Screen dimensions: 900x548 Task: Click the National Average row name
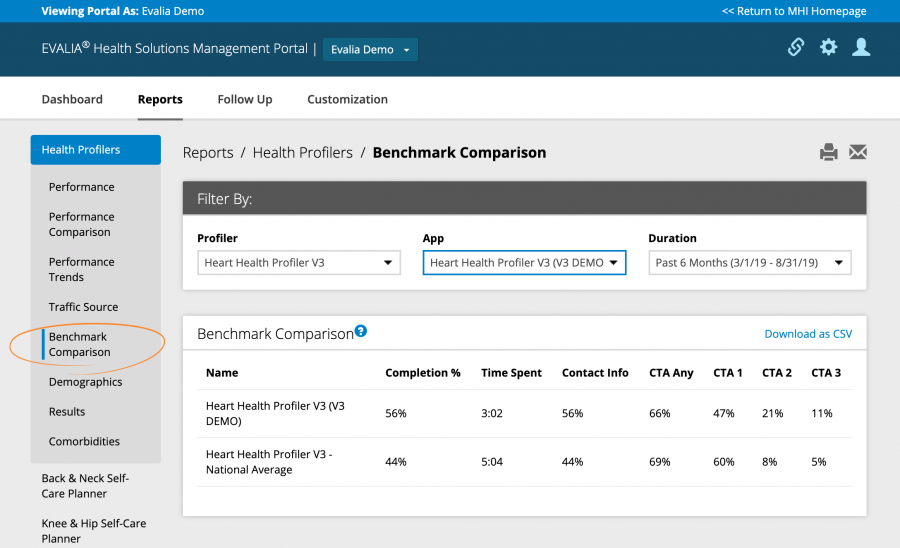point(269,462)
